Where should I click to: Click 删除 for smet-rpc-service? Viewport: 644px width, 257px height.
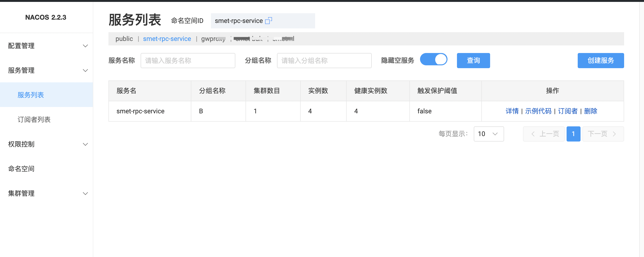coord(590,111)
